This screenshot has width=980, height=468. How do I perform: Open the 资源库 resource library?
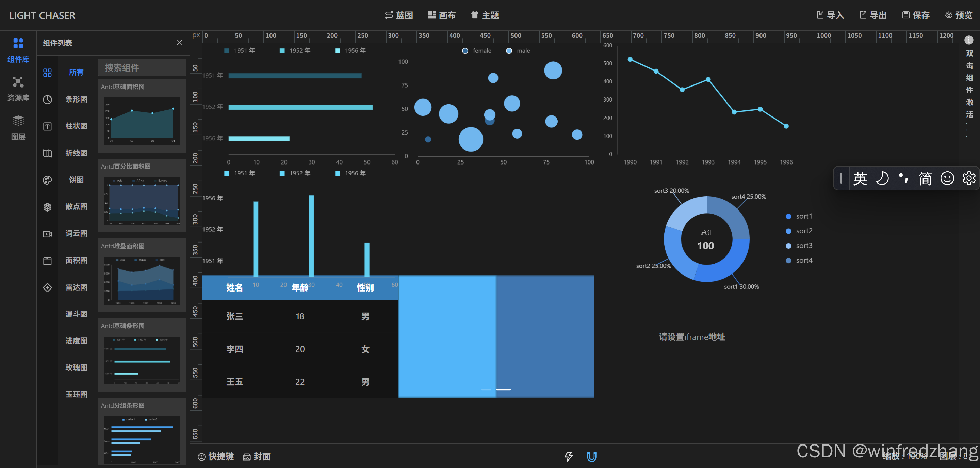coord(18,89)
